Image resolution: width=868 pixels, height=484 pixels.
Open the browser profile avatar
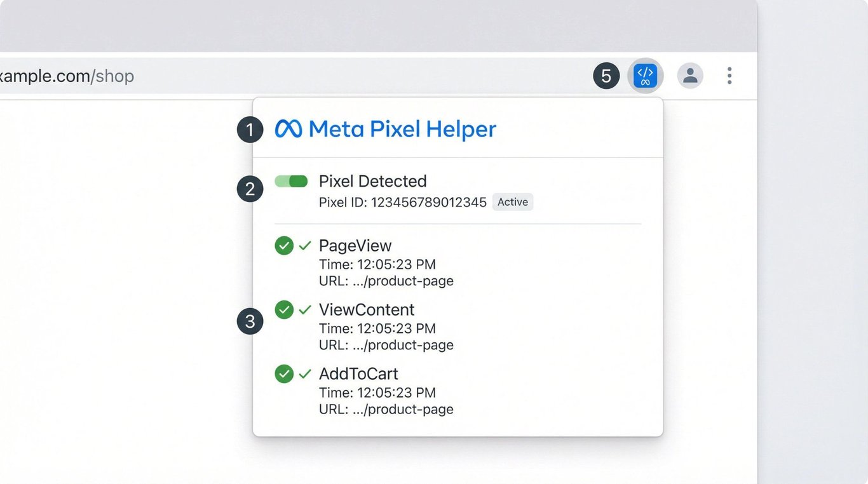click(690, 76)
